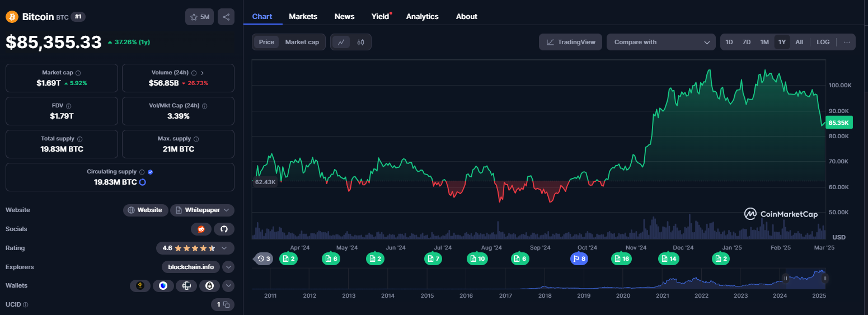Select 1M time range
This screenshot has height=315, width=868.
click(764, 42)
